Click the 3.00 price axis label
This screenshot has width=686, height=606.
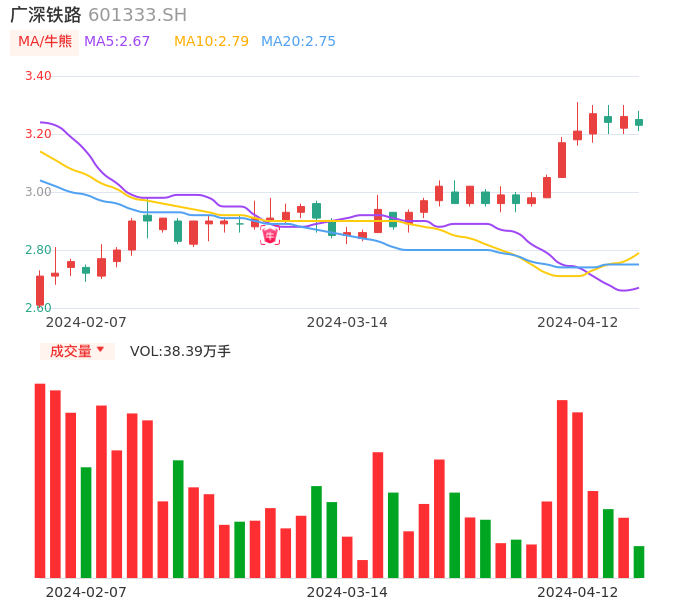tap(38, 192)
